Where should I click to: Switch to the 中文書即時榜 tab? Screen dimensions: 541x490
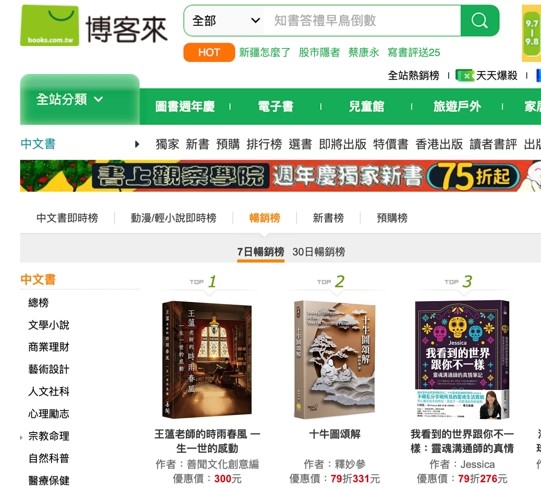pyautogui.click(x=67, y=218)
